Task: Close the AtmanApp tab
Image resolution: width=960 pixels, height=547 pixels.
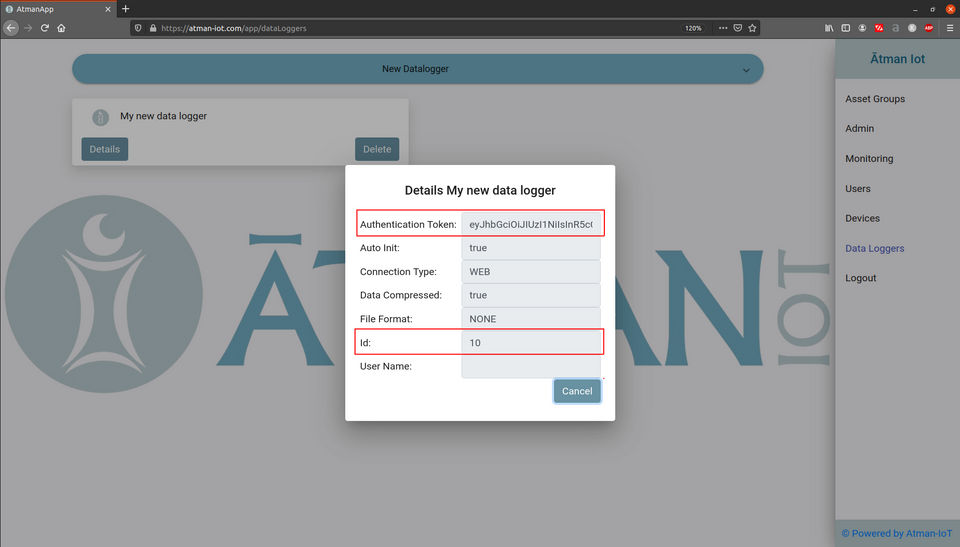Action: (108, 9)
